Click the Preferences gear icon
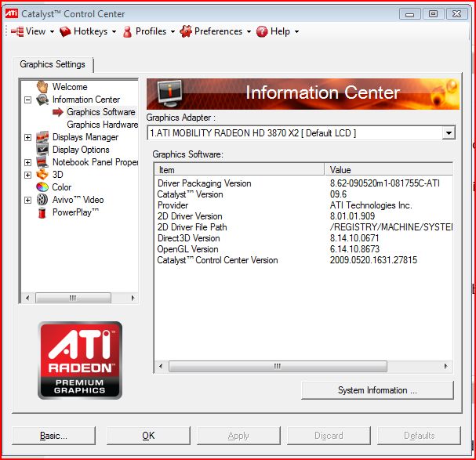The height and width of the screenshot is (460, 476). [x=186, y=31]
